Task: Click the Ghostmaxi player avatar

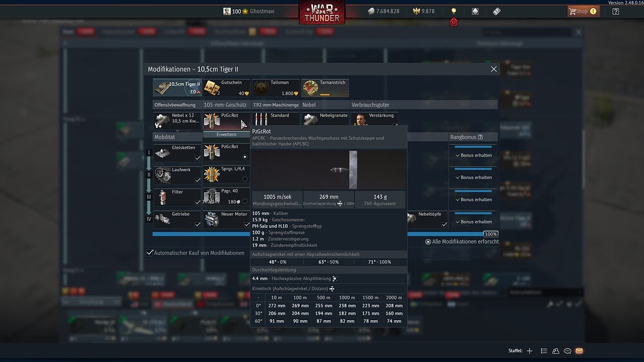Action: 227,11
